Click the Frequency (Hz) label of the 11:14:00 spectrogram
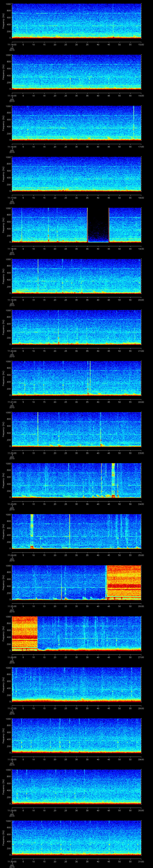Screen dimensions: 153x868 tap(3, 21)
